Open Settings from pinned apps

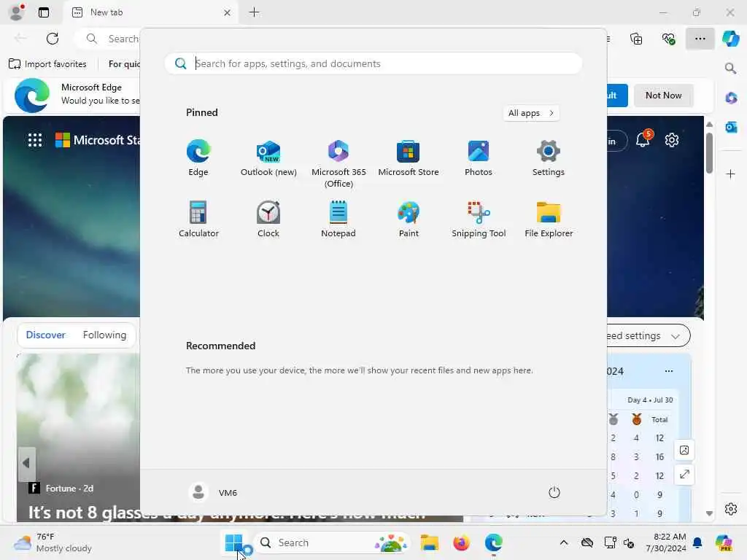(549, 158)
